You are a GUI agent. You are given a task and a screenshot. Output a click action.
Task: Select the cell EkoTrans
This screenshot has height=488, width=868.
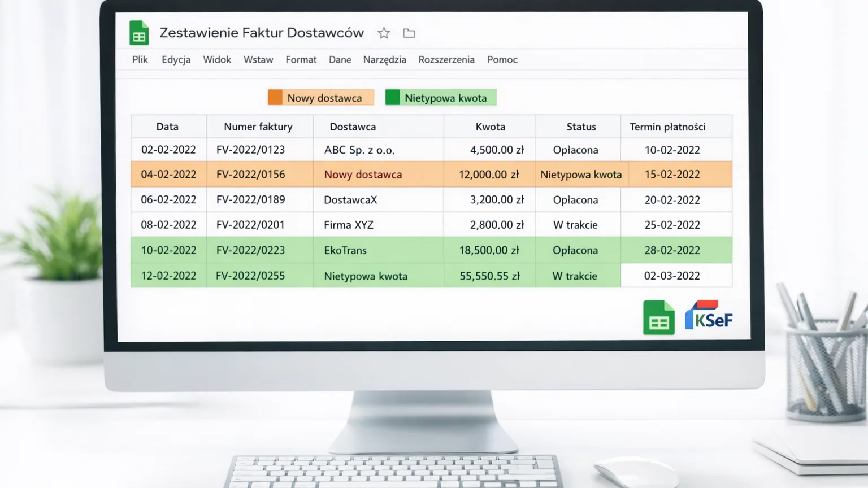[378, 250]
